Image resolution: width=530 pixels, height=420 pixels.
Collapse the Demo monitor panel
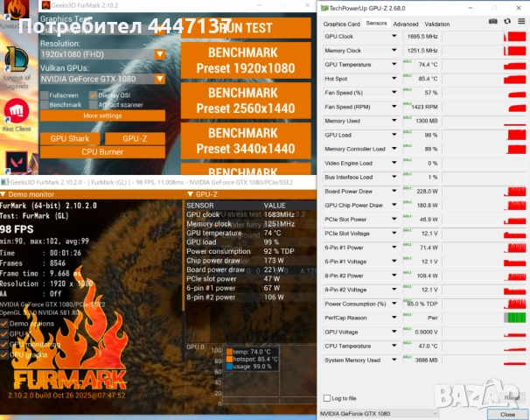click(3, 194)
